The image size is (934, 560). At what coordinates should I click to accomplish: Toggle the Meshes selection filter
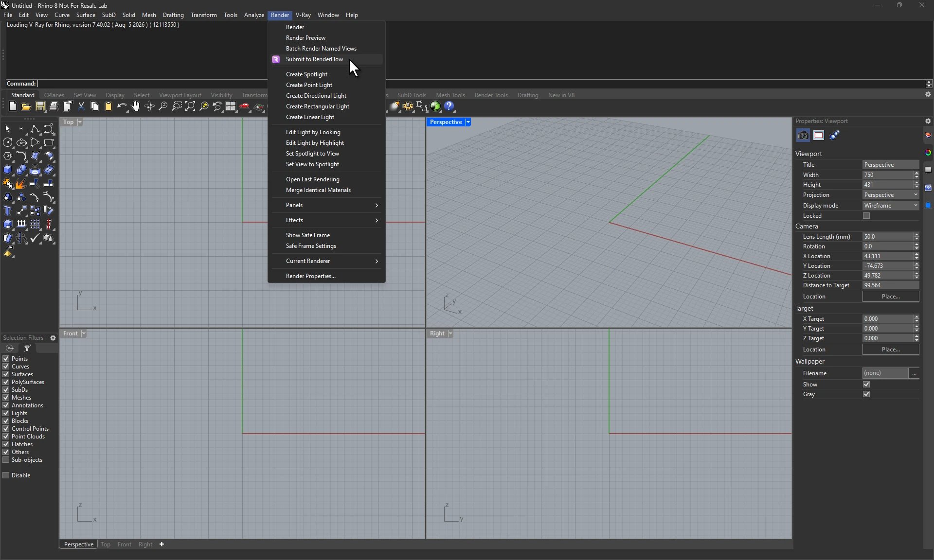[6, 398]
